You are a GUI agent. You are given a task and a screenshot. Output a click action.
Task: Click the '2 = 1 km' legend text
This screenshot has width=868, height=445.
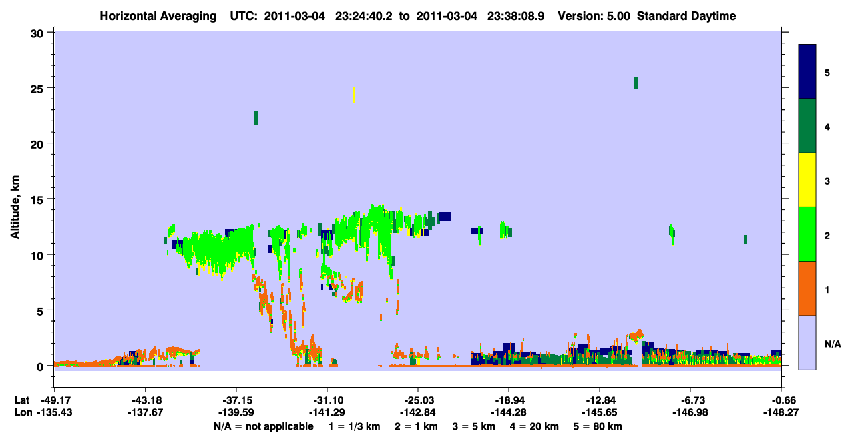click(x=416, y=426)
